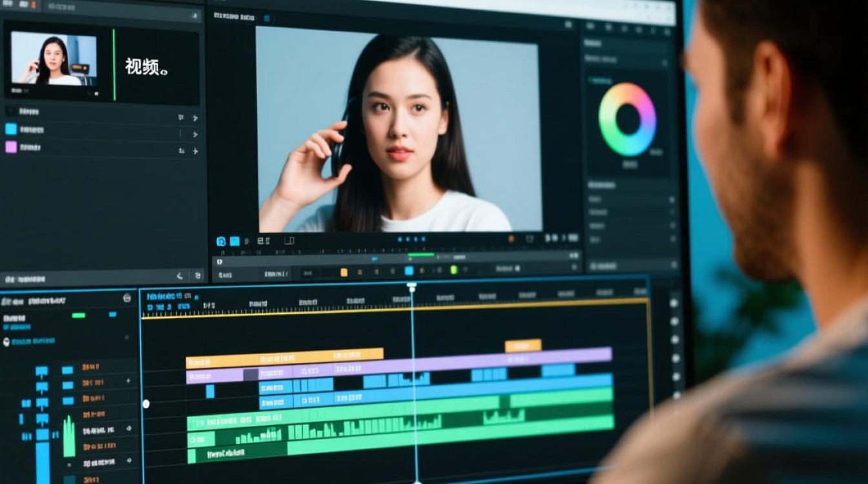The image size is (868, 484).
Task: Click the arrow icon on the cyan swatch row
Action: pos(194,134)
